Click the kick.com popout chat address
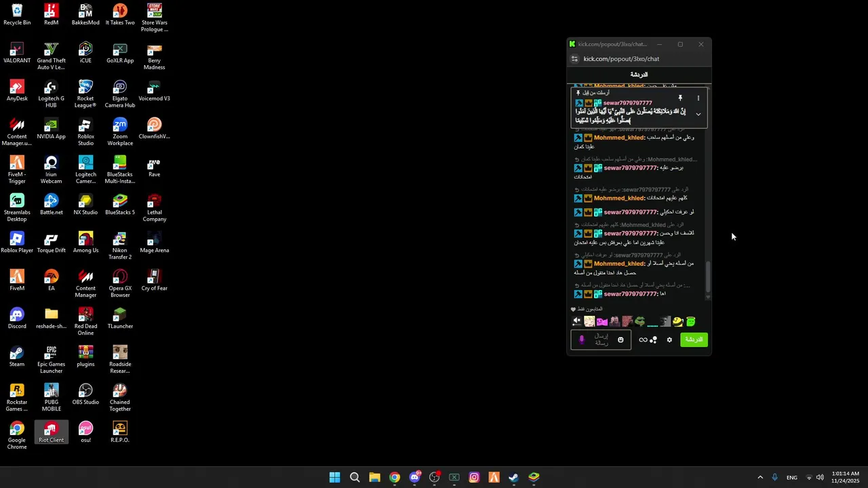Viewport: 868px width, 488px height. 621,59
